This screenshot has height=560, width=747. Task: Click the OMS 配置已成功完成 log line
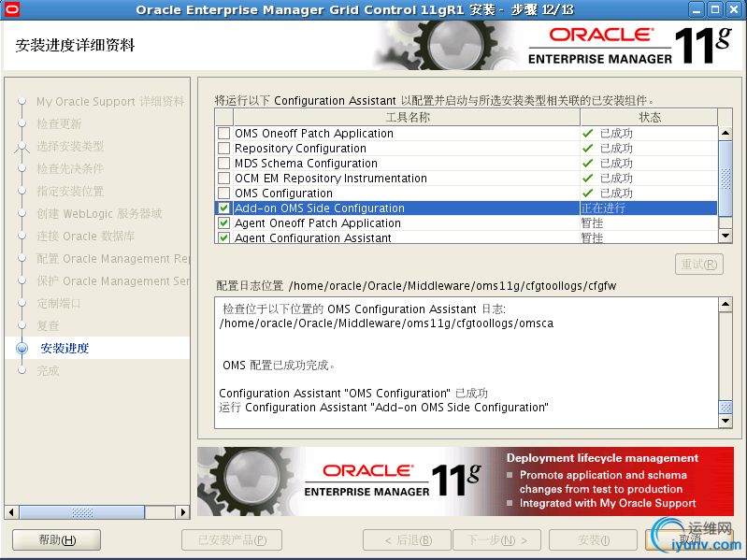tap(279, 366)
